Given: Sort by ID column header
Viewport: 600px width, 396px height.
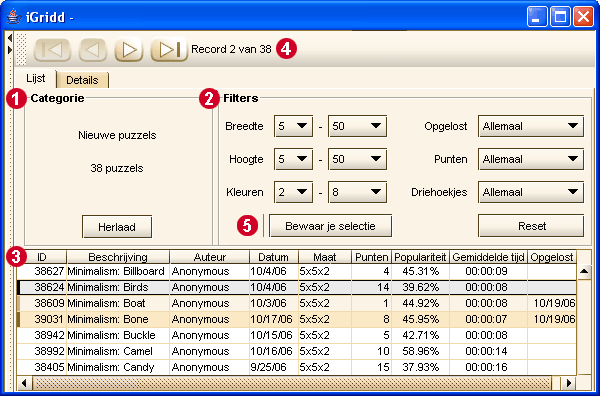Looking at the screenshot, I should [42, 257].
